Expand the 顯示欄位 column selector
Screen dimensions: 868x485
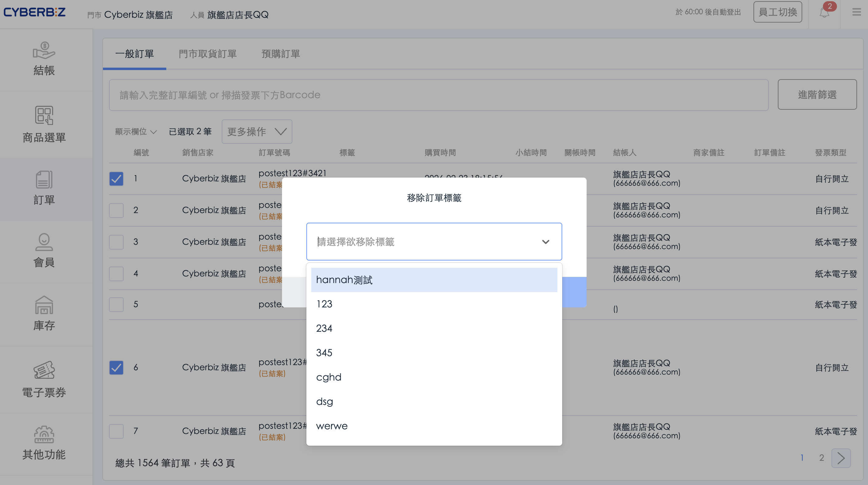pyautogui.click(x=136, y=131)
